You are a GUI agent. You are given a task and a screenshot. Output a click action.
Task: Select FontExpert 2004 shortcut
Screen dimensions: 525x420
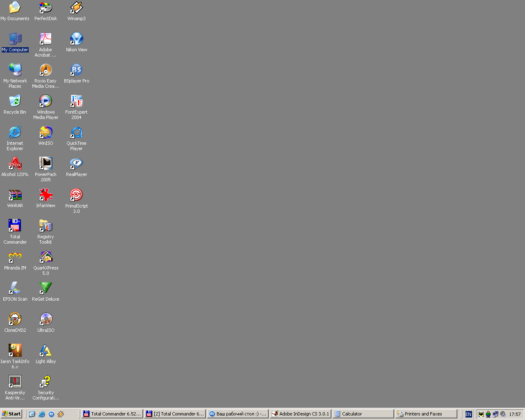[x=76, y=107]
